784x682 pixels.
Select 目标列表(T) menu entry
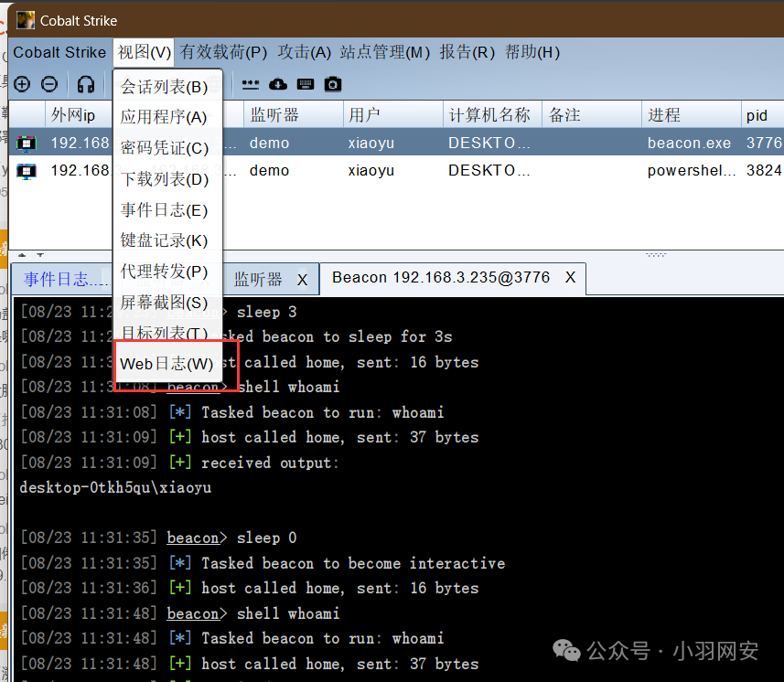[168, 332]
